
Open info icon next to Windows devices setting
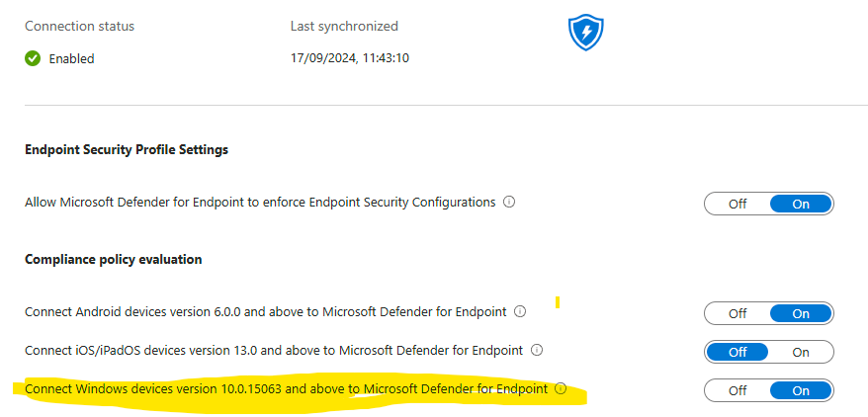[x=561, y=388]
